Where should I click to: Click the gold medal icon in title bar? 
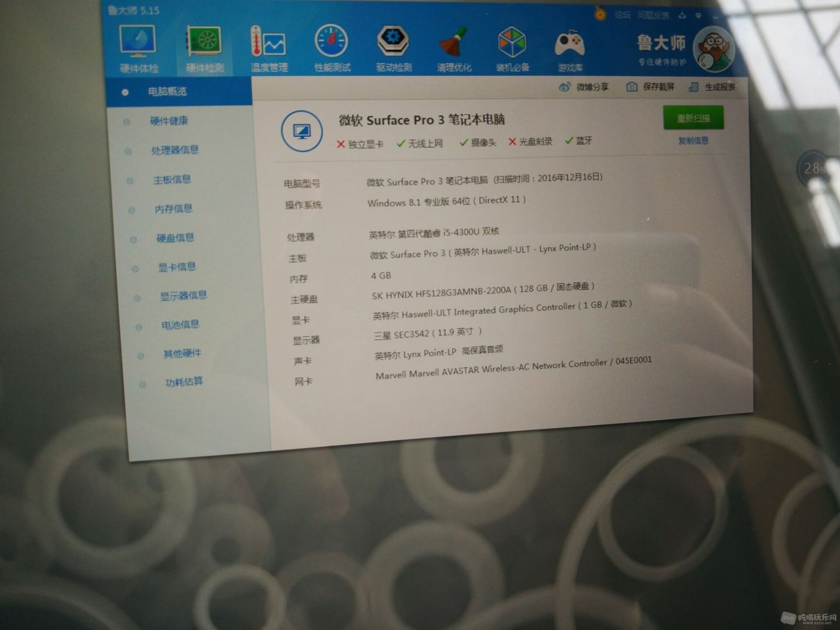600,14
